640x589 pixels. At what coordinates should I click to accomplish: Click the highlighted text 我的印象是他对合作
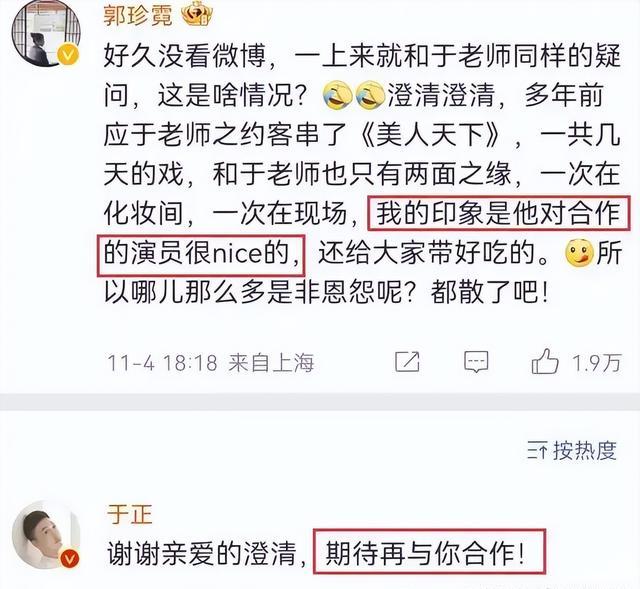[498, 214]
